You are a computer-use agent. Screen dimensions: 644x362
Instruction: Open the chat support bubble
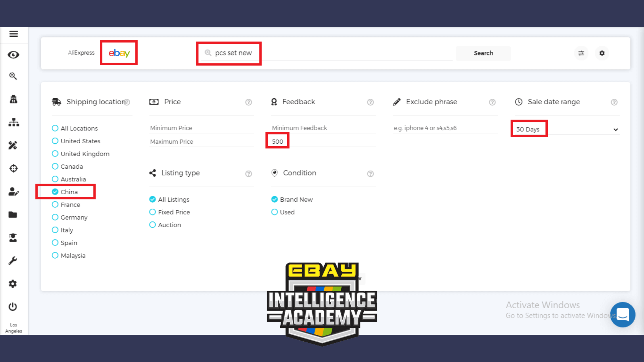point(622,315)
